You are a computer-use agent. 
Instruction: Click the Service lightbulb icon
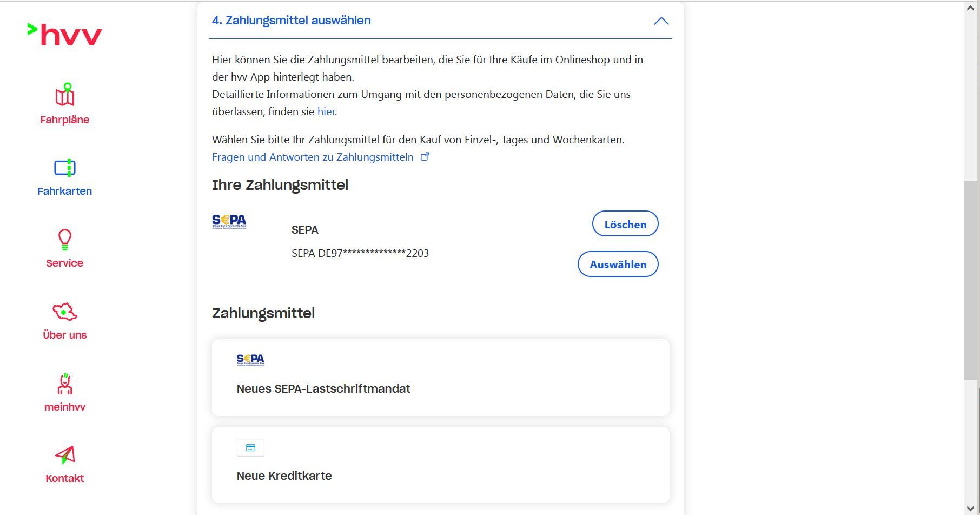(65, 240)
